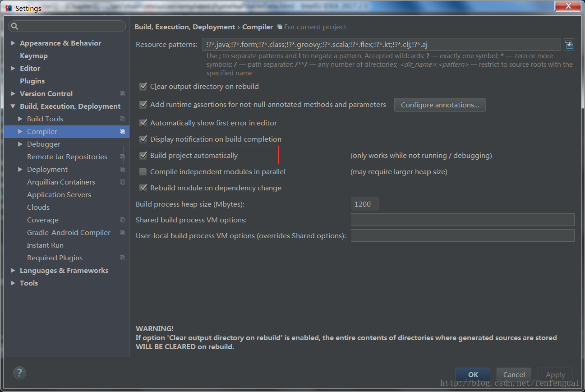Click Shared build process VM options field

coord(462,220)
